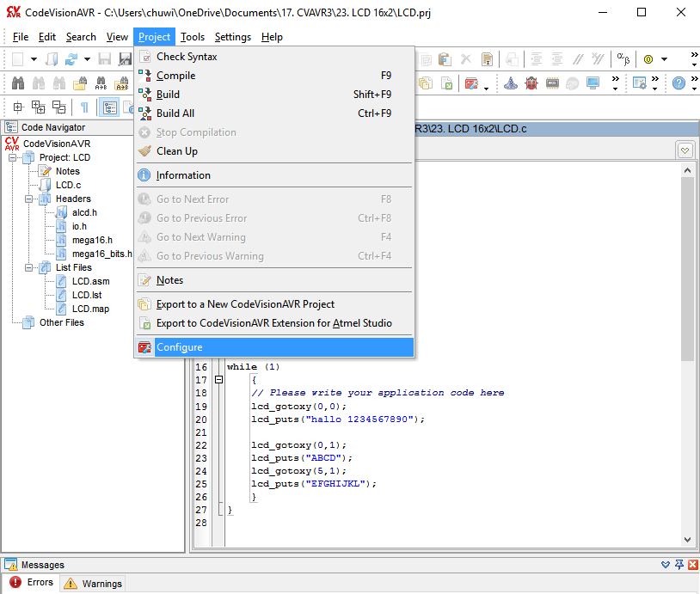Screen dimensions: 700x594
Task: Open dropdown arrow beside New file icon
Action: coord(34,59)
